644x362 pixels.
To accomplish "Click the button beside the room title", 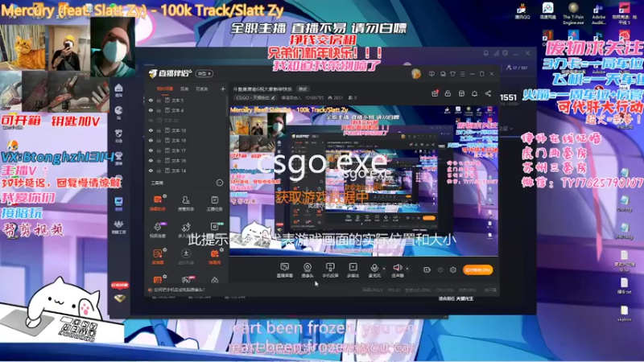I will (303, 89).
